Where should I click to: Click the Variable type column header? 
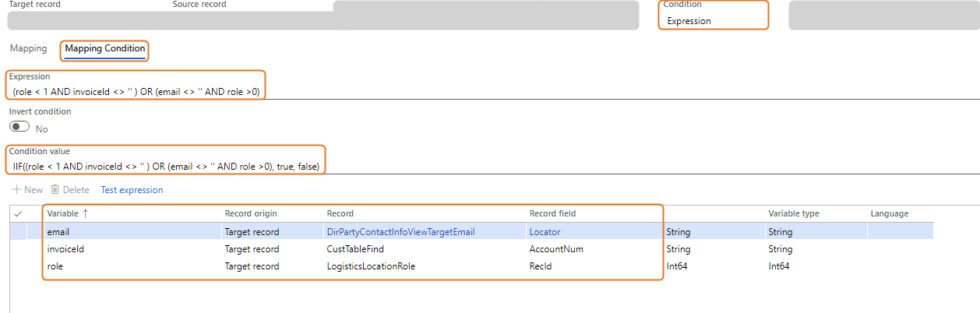point(794,213)
